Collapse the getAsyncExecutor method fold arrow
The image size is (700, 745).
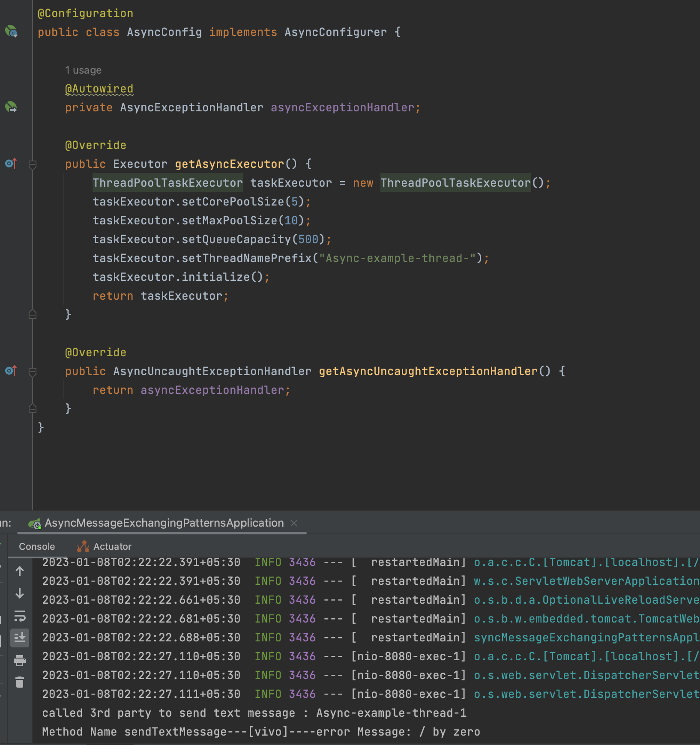tap(33, 164)
